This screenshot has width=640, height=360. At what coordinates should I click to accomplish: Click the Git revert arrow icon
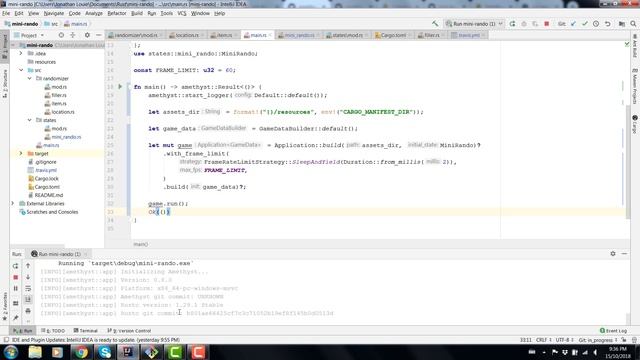pos(608,24)
